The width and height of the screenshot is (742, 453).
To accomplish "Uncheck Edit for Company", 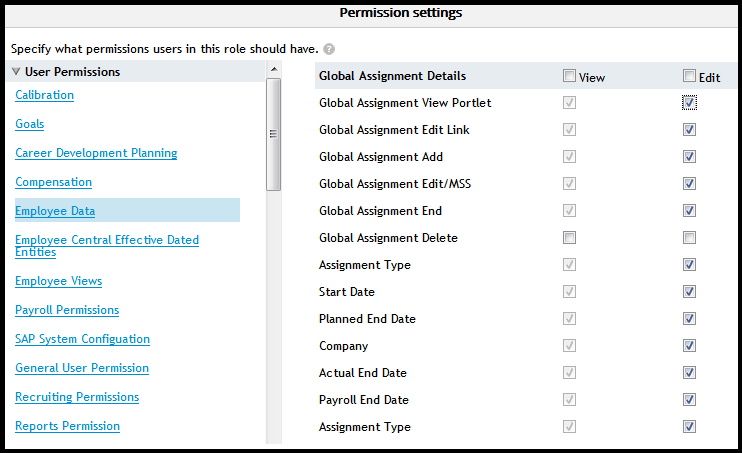I will point(689,346).
